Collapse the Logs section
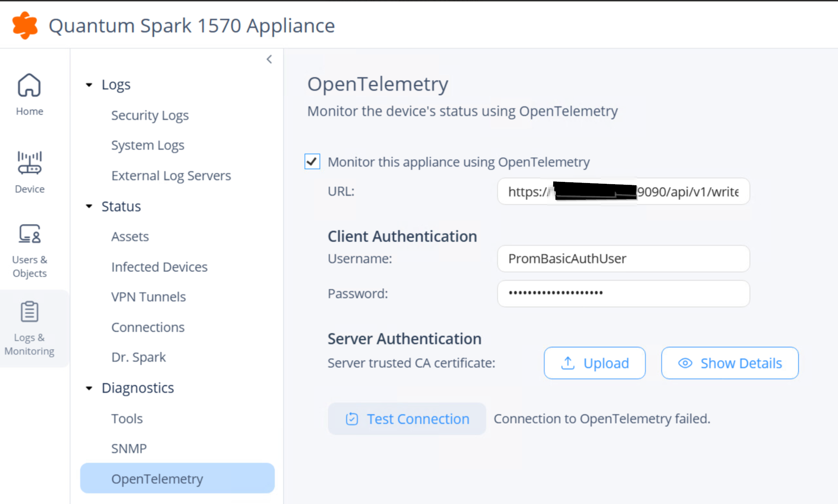Screen dimensions: 838x504 (89, 85)
